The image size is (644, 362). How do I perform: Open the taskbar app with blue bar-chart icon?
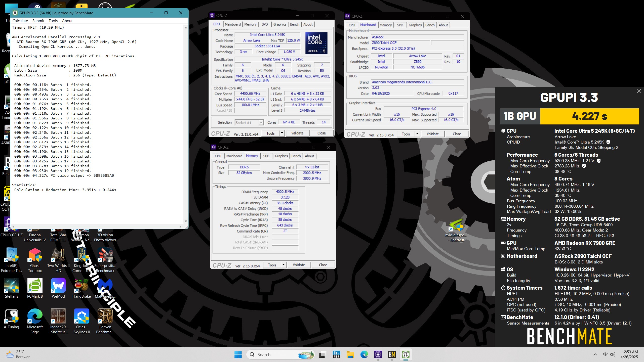pos(336,355)
